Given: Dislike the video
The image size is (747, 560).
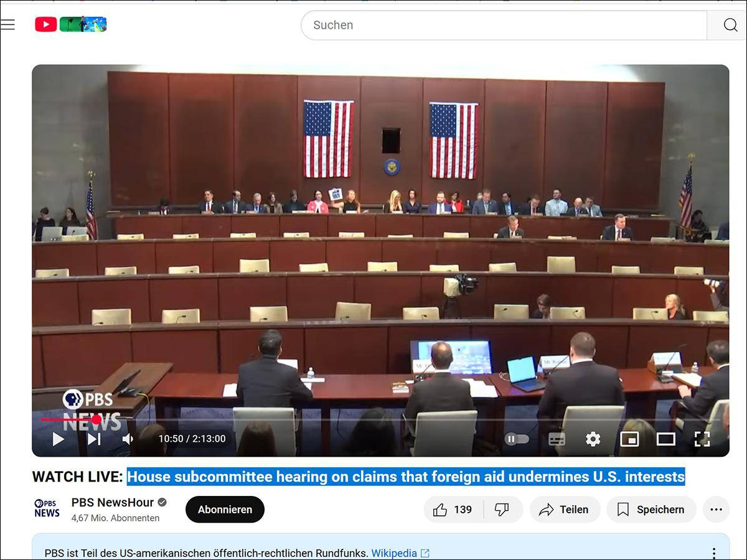Looking at the screenshot, I should pyautogui.click(x=502, y=510).
